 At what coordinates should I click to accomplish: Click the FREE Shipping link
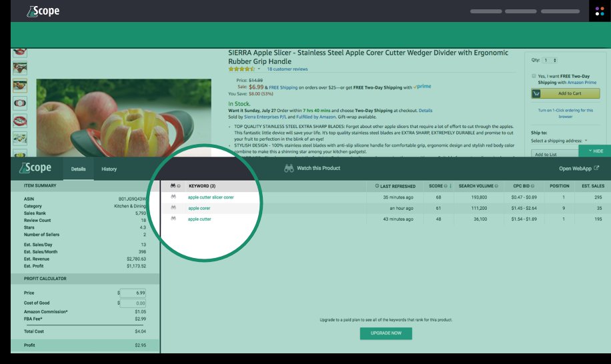point(283,87)
